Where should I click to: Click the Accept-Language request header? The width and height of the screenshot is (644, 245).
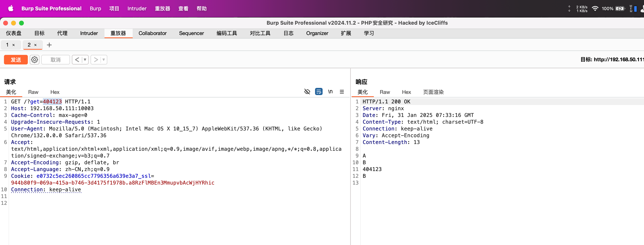(x=60, y=169)
